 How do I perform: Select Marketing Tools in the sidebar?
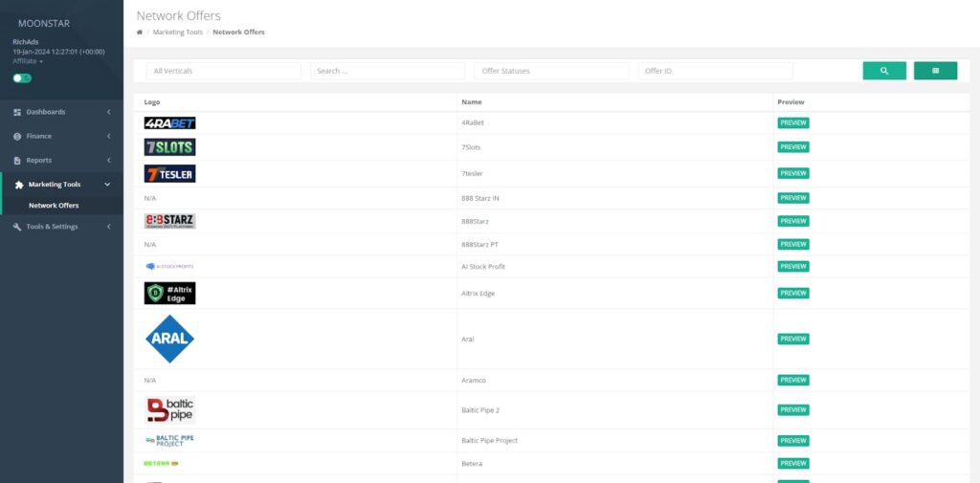click(x=62, y=185)
